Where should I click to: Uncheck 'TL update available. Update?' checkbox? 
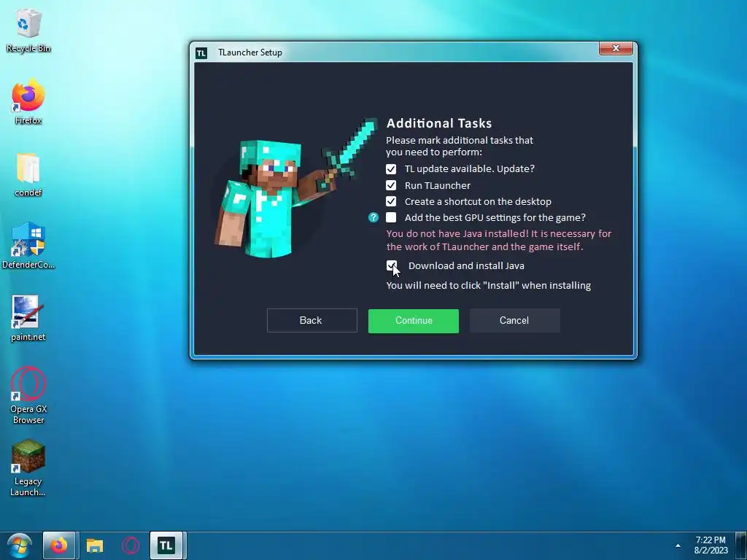pos(391,169)
